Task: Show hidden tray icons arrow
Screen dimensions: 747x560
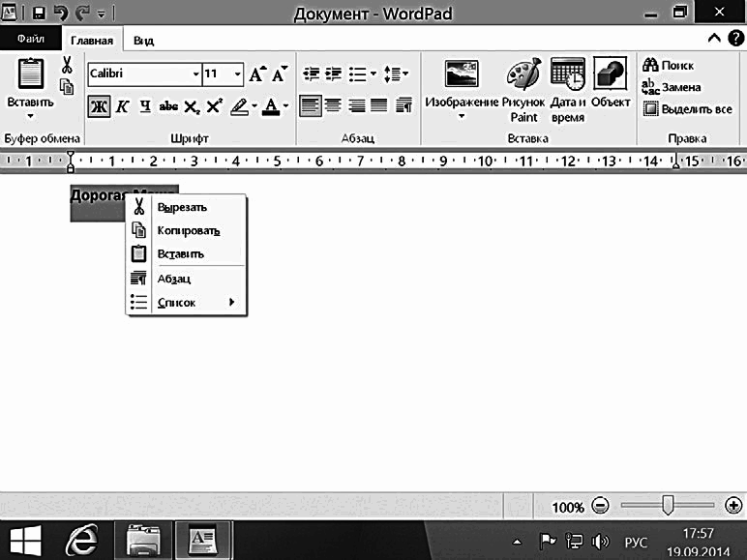Action: [x=517, y=542]
